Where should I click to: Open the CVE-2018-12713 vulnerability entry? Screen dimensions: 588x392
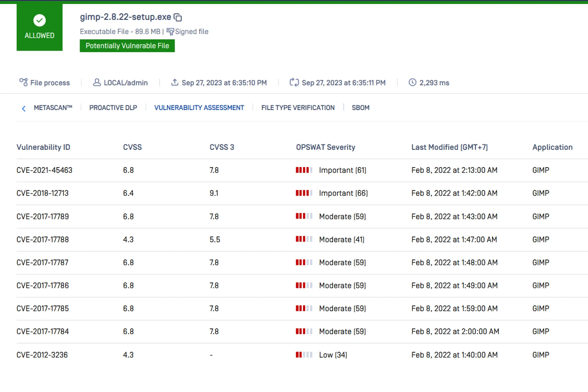coord(43,193)
